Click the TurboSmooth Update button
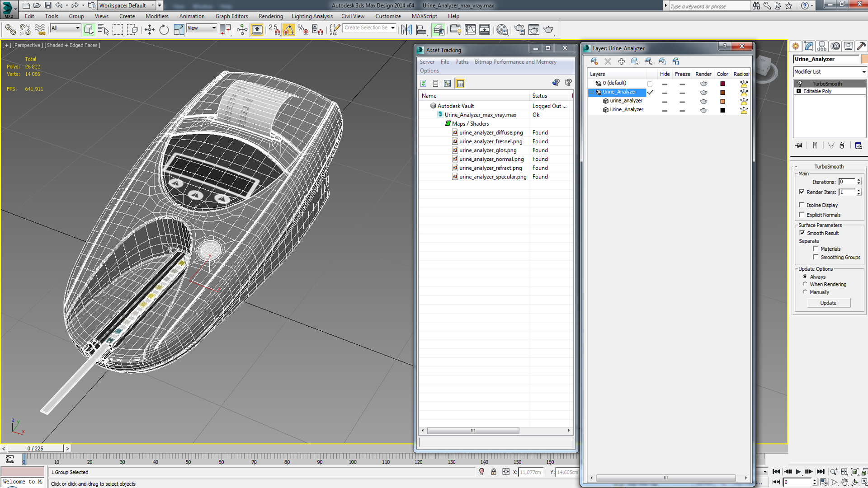This screenshot has width=868, height=488. click(x=828, y=303)
